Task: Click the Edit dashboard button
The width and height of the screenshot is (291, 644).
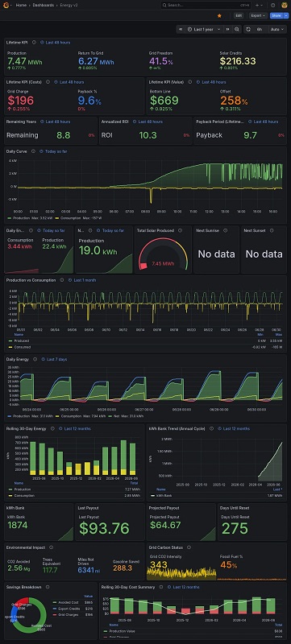Action: [239, 15]
